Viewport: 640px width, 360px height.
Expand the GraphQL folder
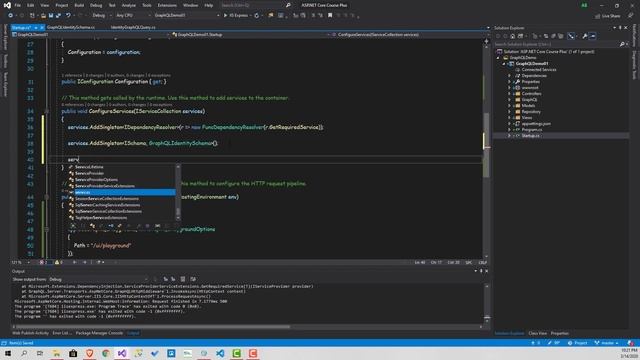click(509, 100)
